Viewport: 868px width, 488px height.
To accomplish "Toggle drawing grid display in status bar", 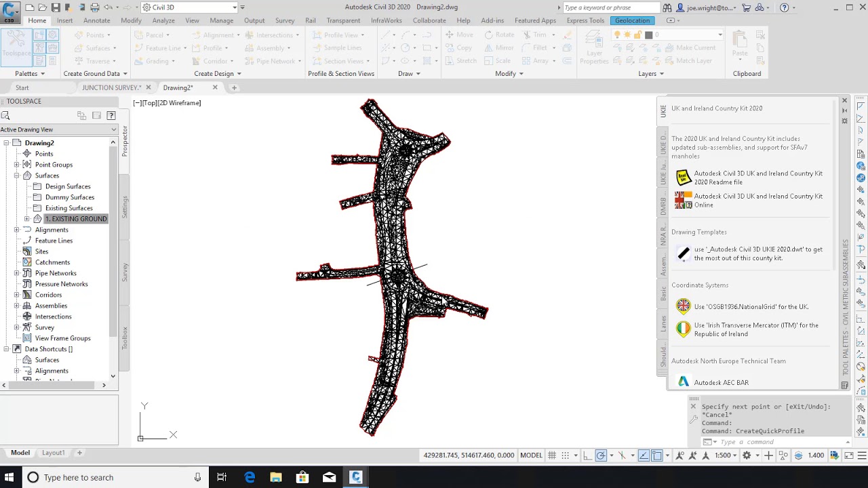I will pyautogui.click(x=552, y=455).
